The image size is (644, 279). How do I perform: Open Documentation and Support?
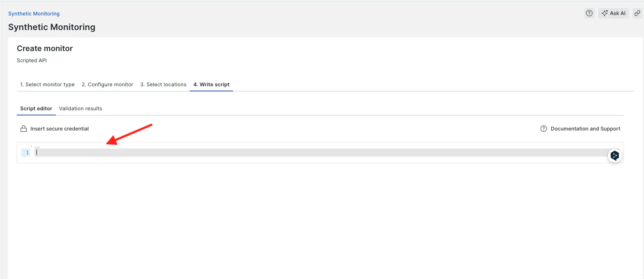tap(580, 129)
